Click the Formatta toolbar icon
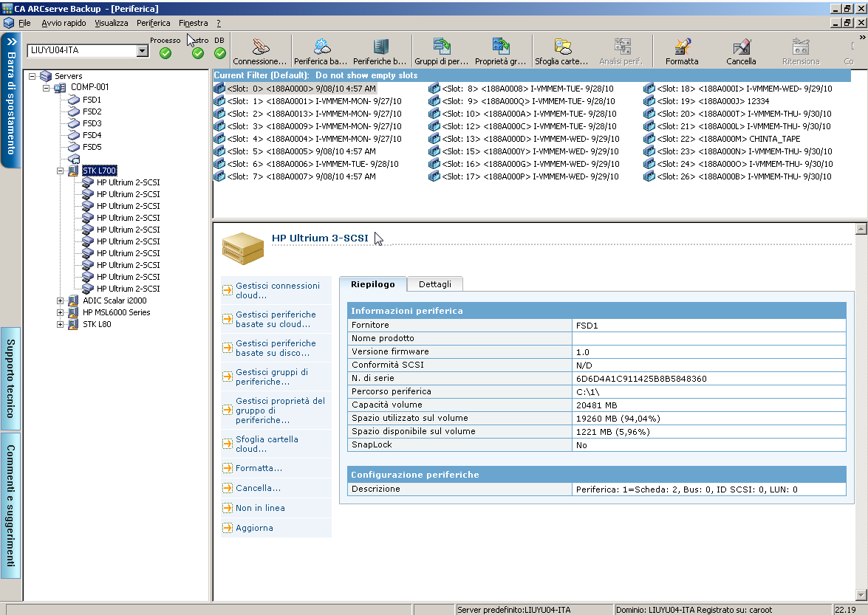 coord(681,47)
